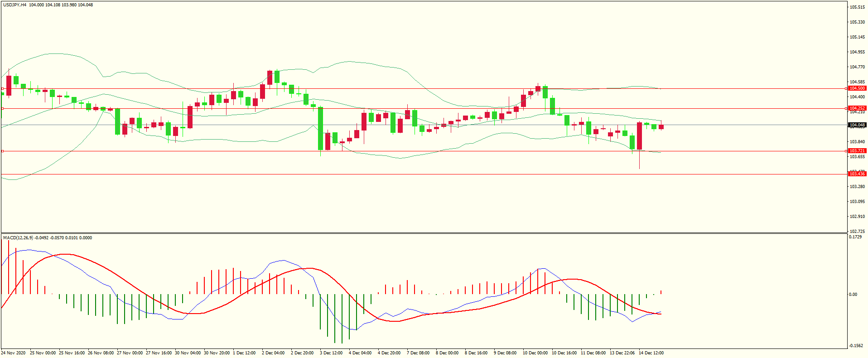The width and height of the screenshot is (868, 358).
Task: Click the 104.770 price axis label
Action: pos(857,67)
